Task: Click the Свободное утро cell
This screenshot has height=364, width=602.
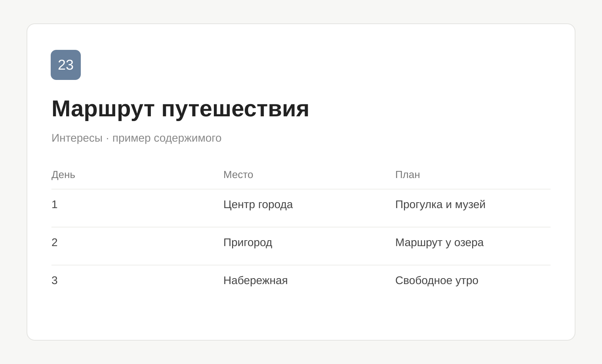Action: (436, 281)
